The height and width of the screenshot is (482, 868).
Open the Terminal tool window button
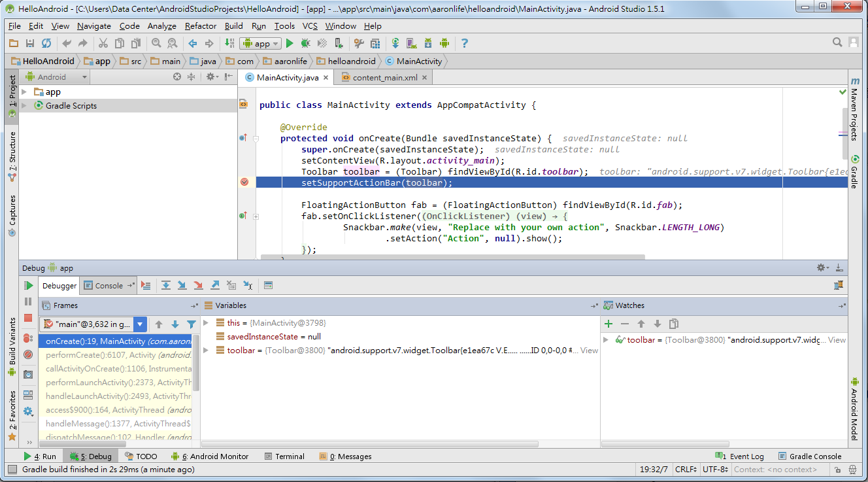[x=283, y=456]
